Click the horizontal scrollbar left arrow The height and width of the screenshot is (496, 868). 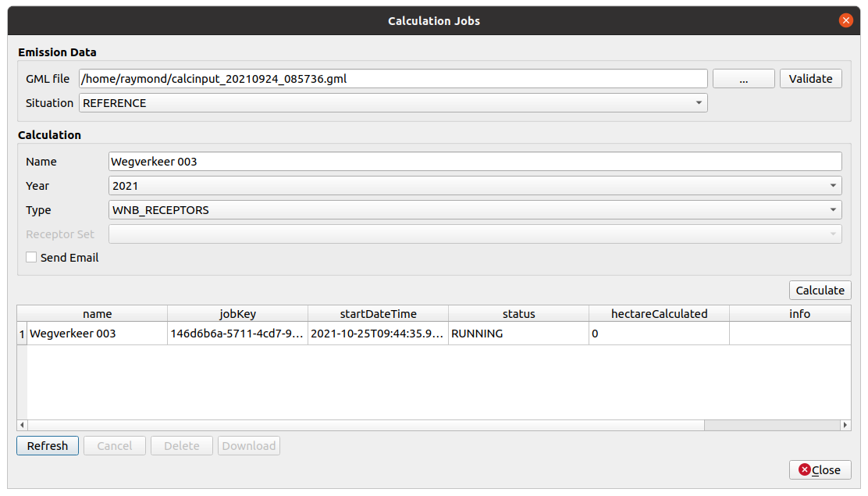22,426
